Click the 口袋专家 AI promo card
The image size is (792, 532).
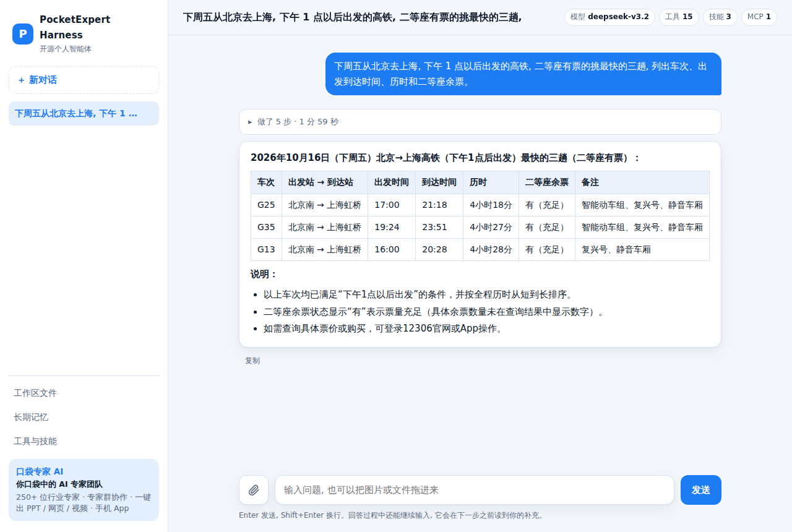pyautogui.click(x=84, y=490)
